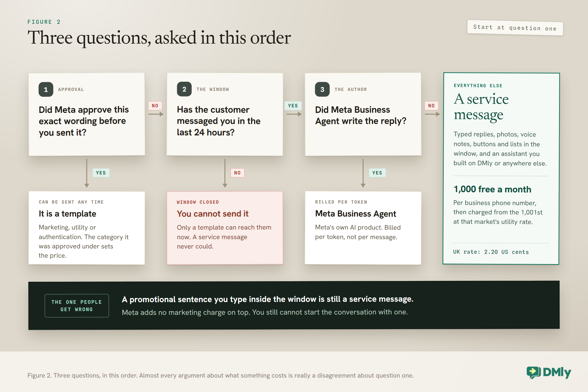Viewport: 588px width, 392px height.
Task: Click the number 2 badge for The Window
Action: pyautogui.click(x=184, y=89)
